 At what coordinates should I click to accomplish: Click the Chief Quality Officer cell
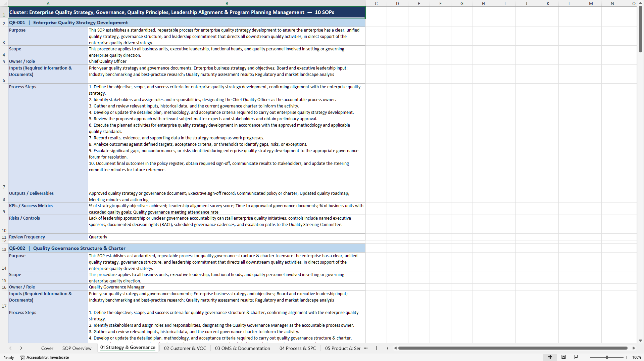coord(227,61)
